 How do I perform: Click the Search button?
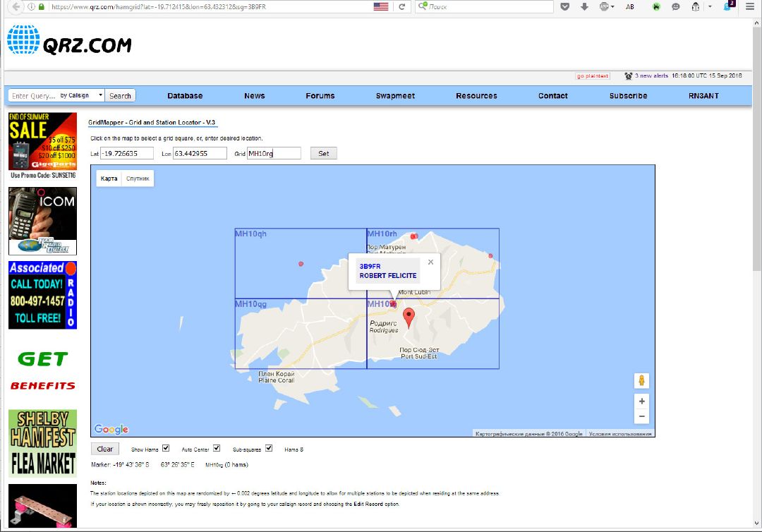point(120,96)
